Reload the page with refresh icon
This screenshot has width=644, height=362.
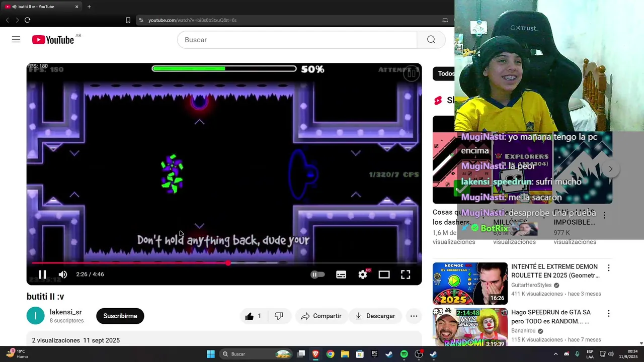coord(27,20)
